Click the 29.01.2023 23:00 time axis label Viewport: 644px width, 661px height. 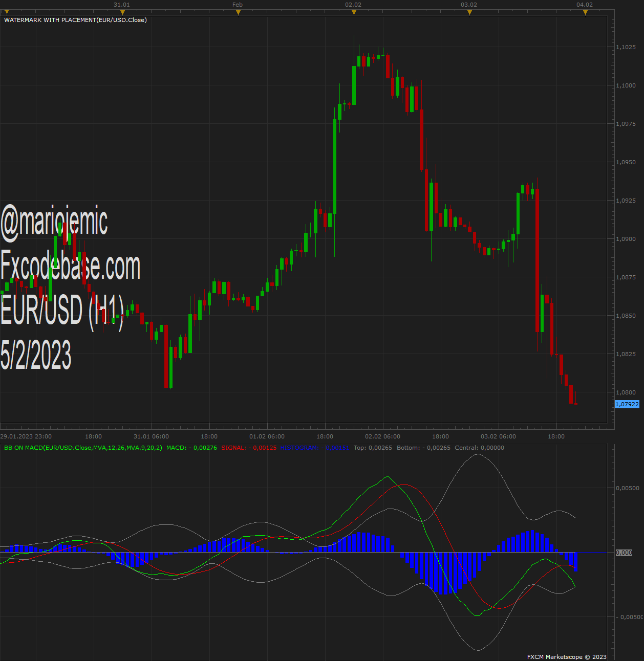[x=26, y=436]
